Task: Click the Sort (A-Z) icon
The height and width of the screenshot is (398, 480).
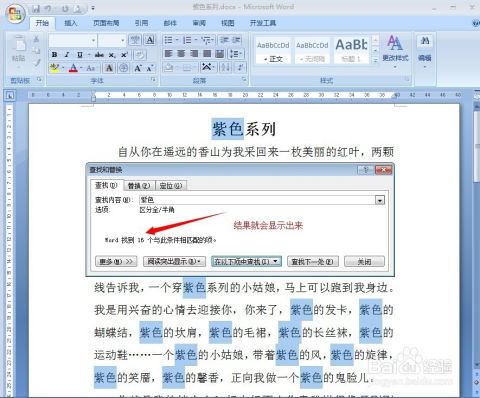Action: [226, 67]
